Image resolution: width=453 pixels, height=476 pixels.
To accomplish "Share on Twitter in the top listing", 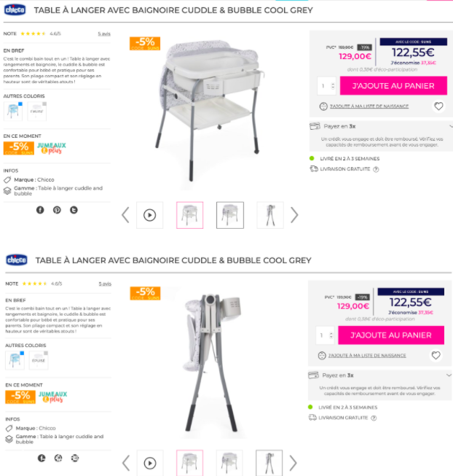I will (x=74, y=210).
